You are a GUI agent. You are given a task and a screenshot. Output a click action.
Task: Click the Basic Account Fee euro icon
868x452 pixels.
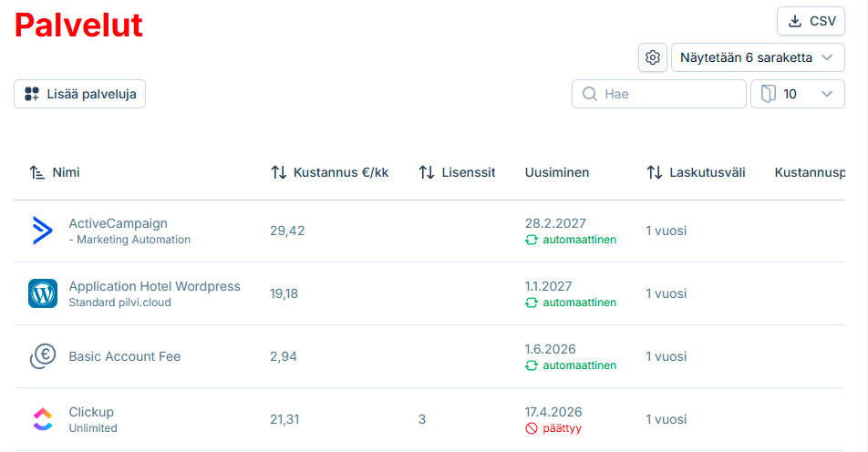point(42,356)
